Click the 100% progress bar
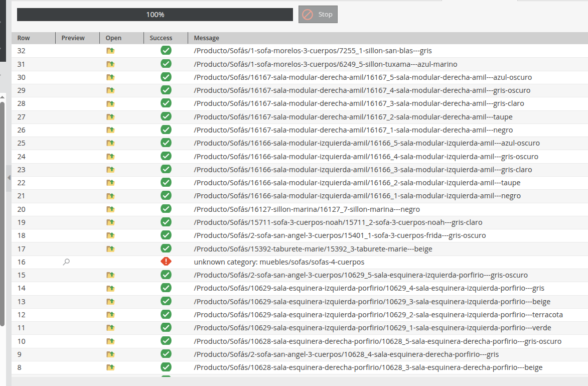The width and height of the screenshot is (588, 386). (155, 15)
